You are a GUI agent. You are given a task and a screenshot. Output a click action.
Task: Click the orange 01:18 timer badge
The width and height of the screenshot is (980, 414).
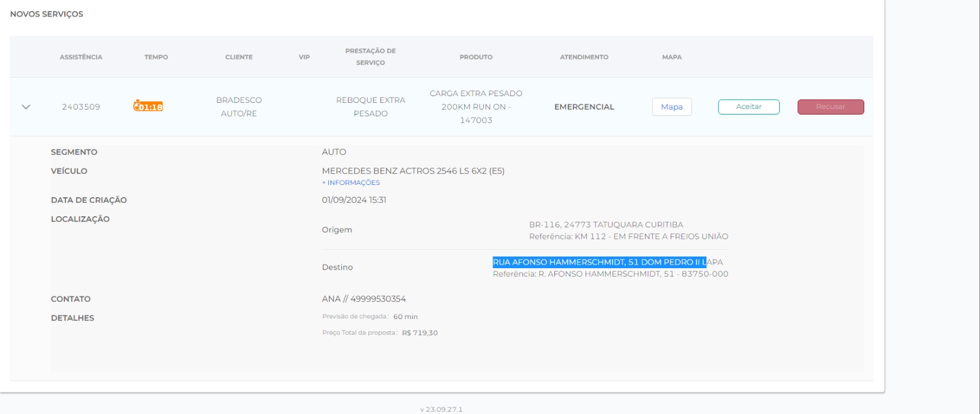pyautogui.click(x=148, y=106)
